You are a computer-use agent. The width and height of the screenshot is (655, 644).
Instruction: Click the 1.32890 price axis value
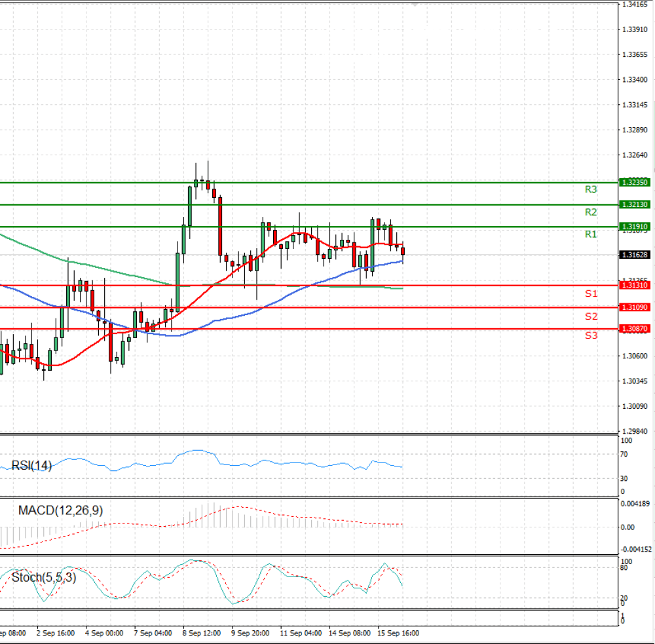pos(635,130)
